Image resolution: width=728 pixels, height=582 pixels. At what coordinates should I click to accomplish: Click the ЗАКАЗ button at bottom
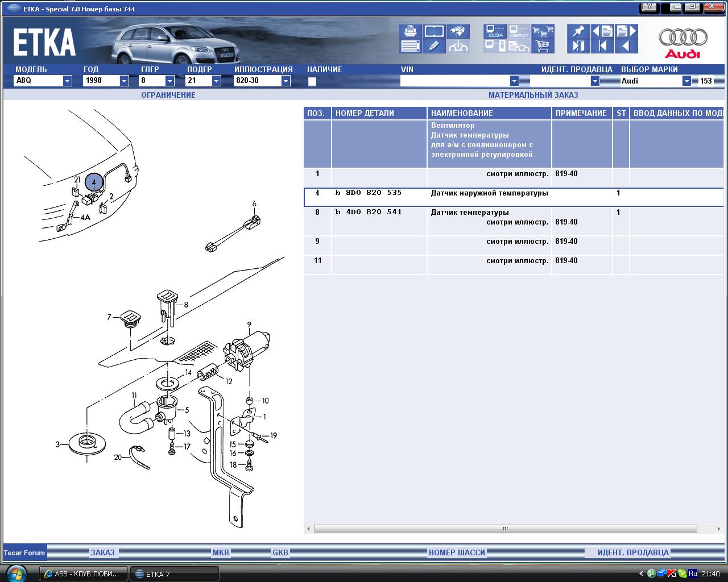[103, 552]
